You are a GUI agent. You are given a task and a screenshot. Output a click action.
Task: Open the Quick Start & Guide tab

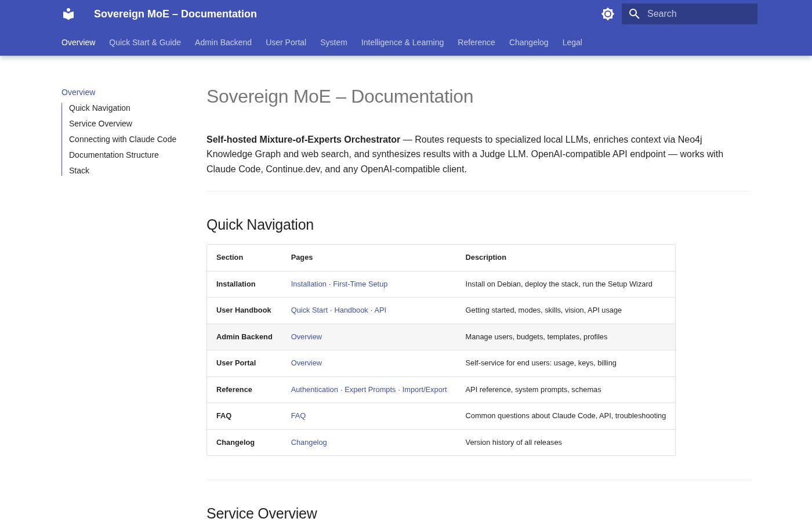[145, 42]
